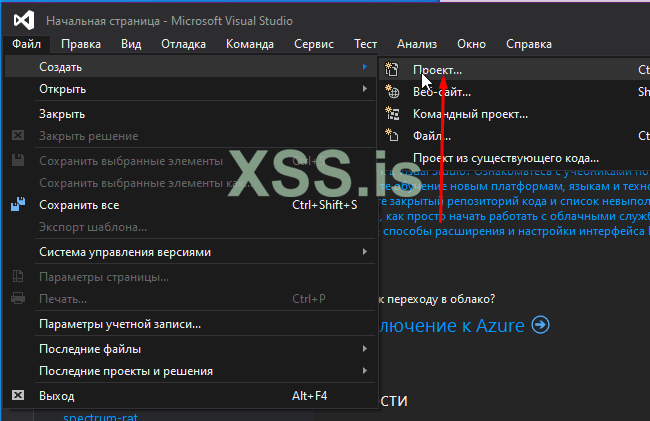The width and height of the screenshot is (650, 421).
Task: Open the Сервис menu
Action: [x=314, y=44]
